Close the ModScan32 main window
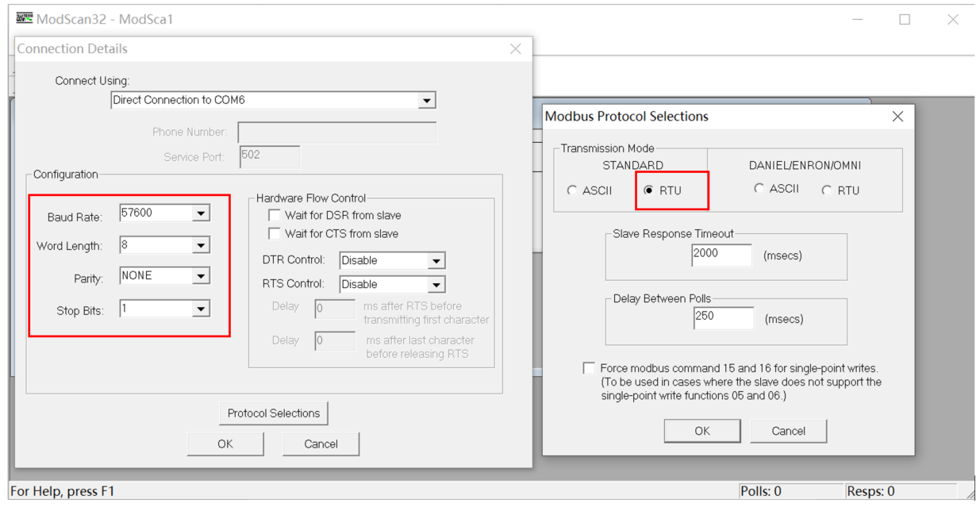This screenshot has height=507, width=980. [953, 19]
